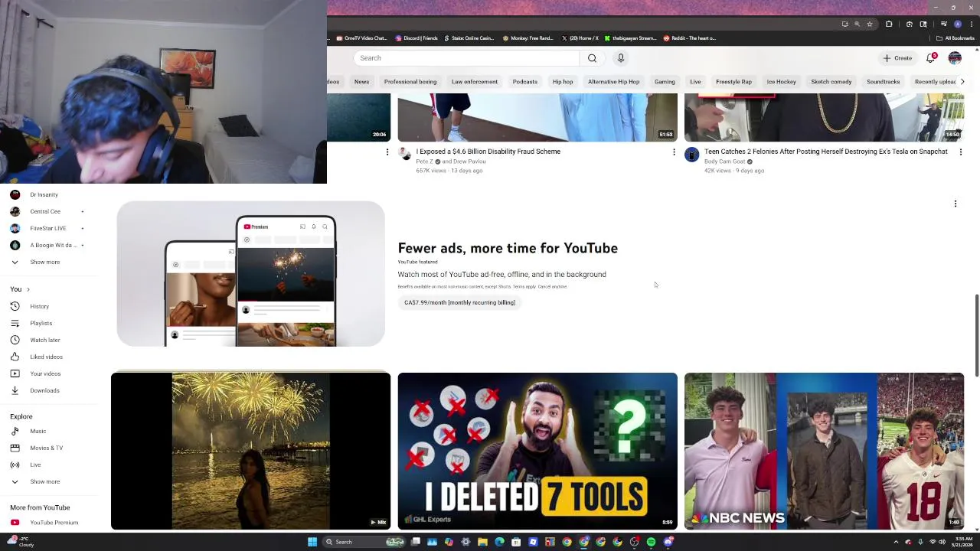Screen dimensions: 980x551
Task: Open Spotify from the taskbar
Action: tap(651, 542)
